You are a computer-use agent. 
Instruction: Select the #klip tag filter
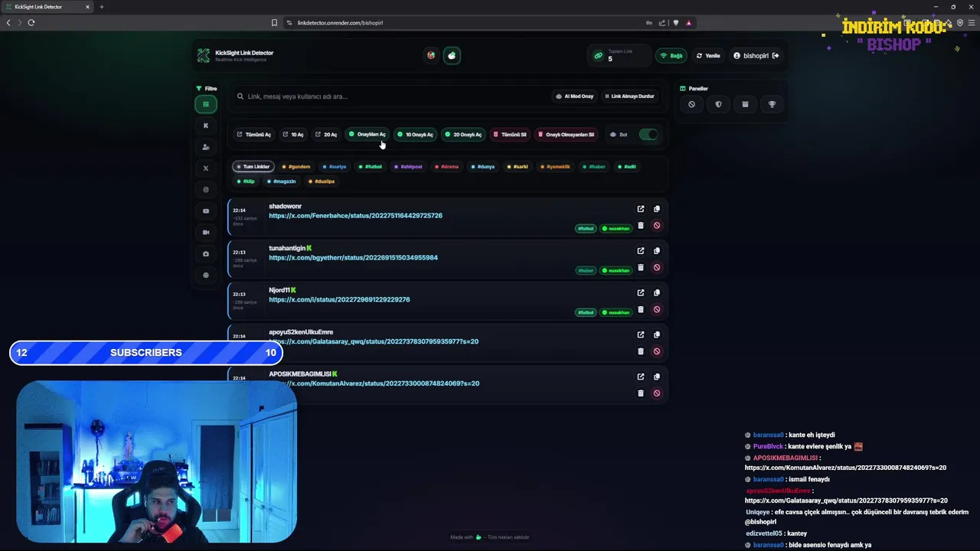point(247,181)
